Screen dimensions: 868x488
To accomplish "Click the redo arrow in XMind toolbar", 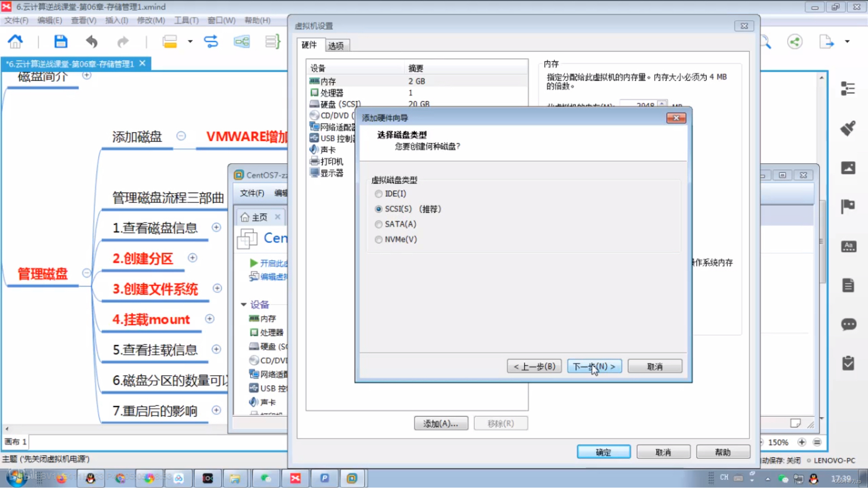I will [x=123, y=41].
